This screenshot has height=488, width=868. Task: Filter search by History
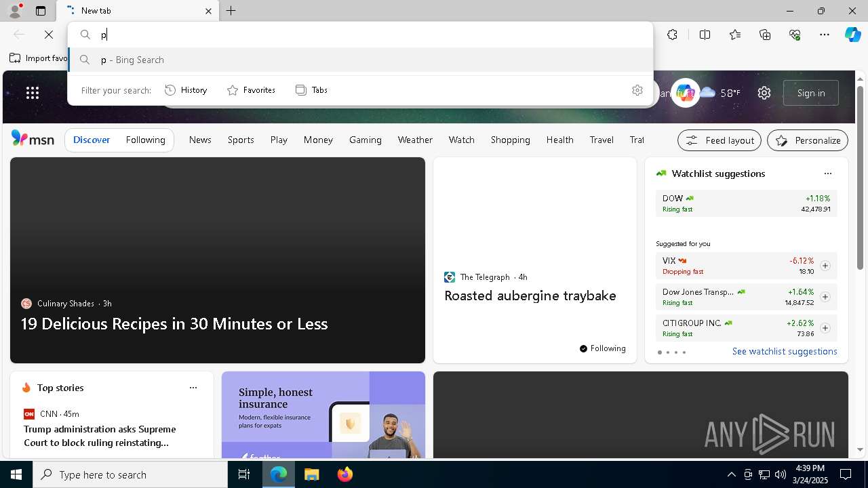[x=186, y=90]
